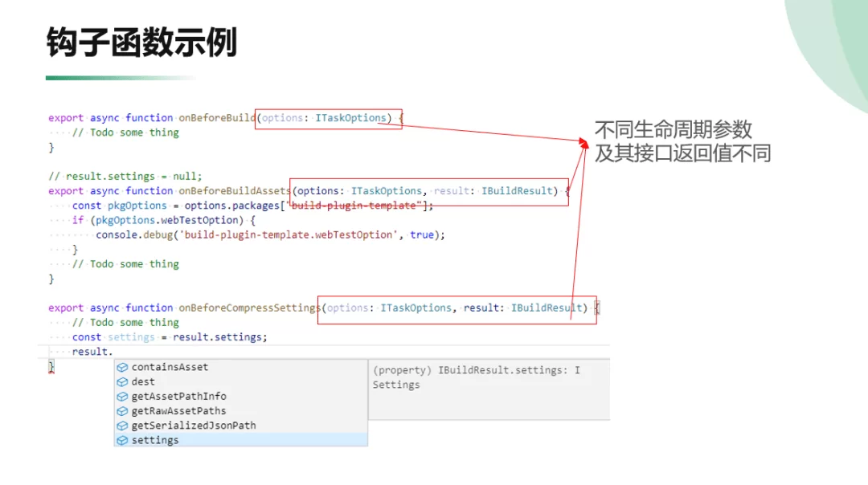The height and width of the screenshot is (485, 868).
Task: Click the commented result.settings = null line
Action: tap(125, 177)
